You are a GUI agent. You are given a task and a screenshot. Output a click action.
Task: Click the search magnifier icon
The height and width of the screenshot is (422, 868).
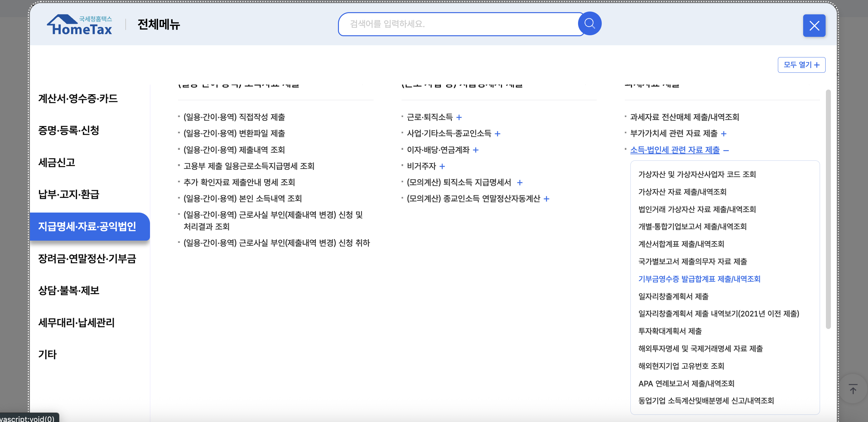pos(589,24)
